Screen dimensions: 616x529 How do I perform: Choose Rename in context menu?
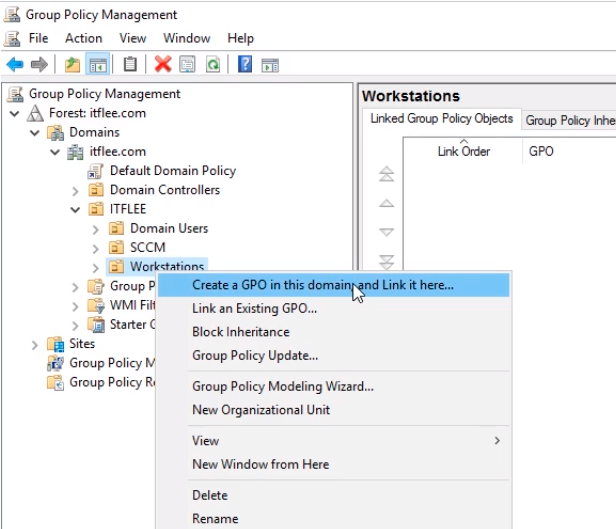[x=334, y=518]
